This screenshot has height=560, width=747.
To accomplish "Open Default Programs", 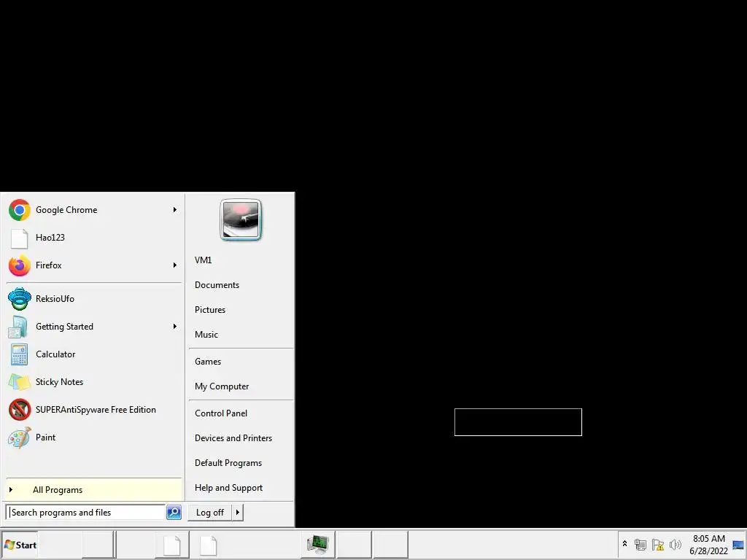I will (x=228, y=463).
